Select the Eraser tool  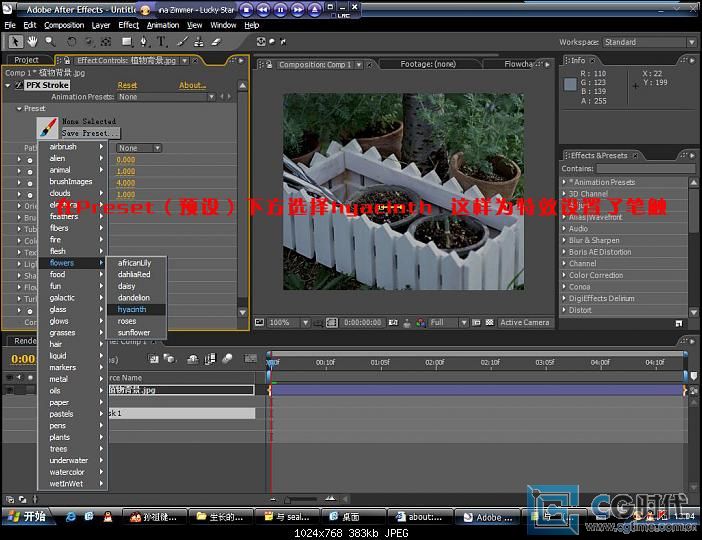(216, 42)
